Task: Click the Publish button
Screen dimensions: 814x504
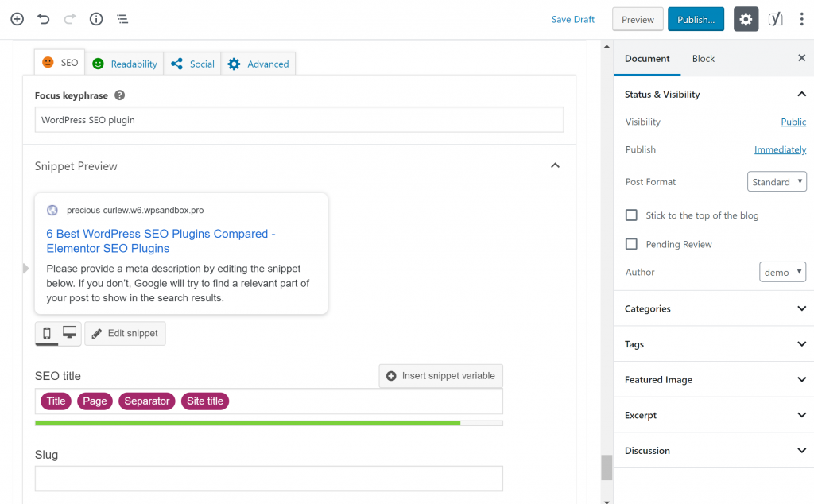Action: [x=696, y=20]
